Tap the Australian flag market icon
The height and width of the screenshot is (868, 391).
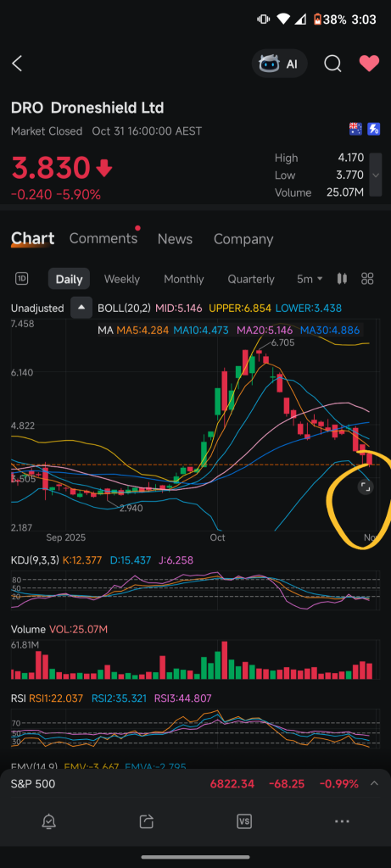[355, 129]
